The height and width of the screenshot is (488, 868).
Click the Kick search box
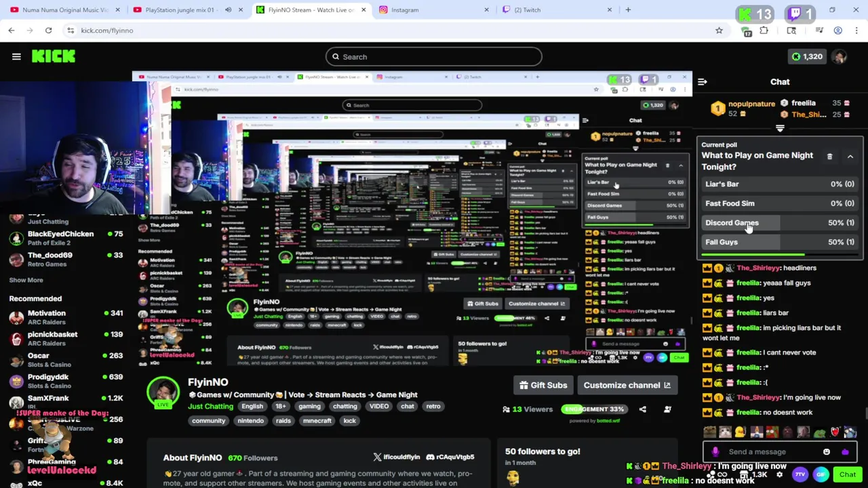[x=434, y=57]
